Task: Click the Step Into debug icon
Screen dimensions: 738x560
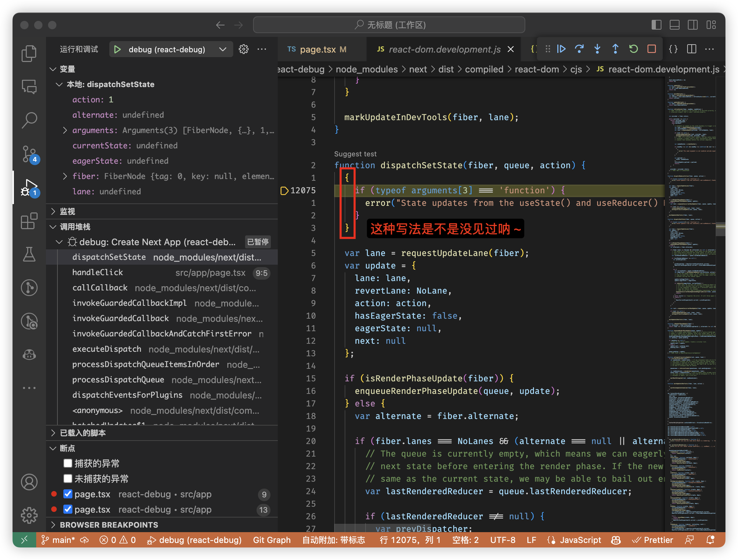Action: click(597, 49)
